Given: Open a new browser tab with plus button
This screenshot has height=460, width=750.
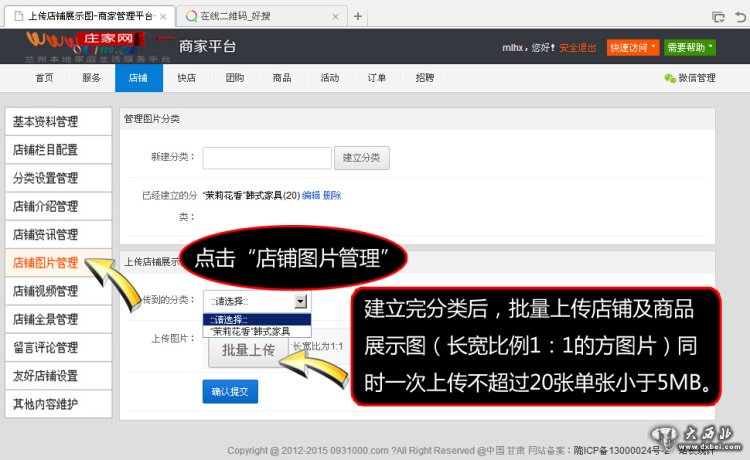Looking at the screenshot, I should [358, 16].
